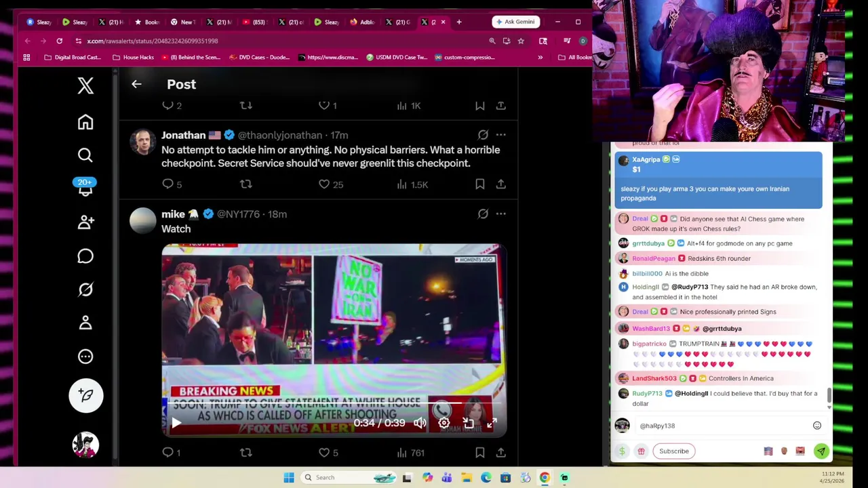Open a new browser tab
Viewport: 868px width, 488px height.
point(459,22)
